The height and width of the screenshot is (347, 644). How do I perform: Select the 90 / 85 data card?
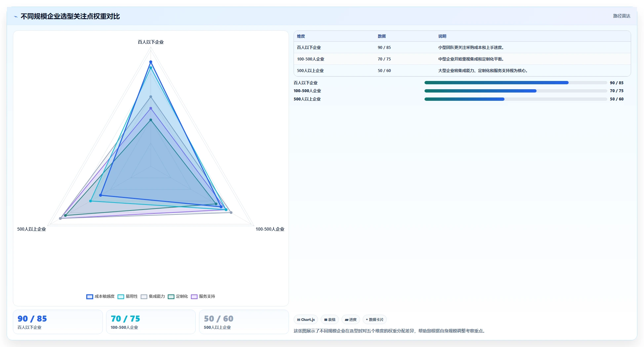(58, 322)
